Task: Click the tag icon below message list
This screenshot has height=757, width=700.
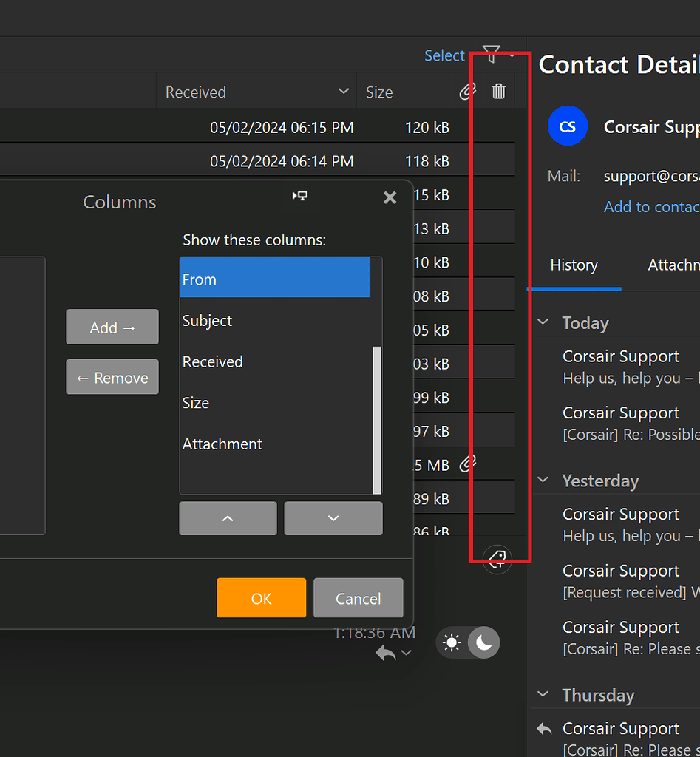Action: click(x=497, y=557)
